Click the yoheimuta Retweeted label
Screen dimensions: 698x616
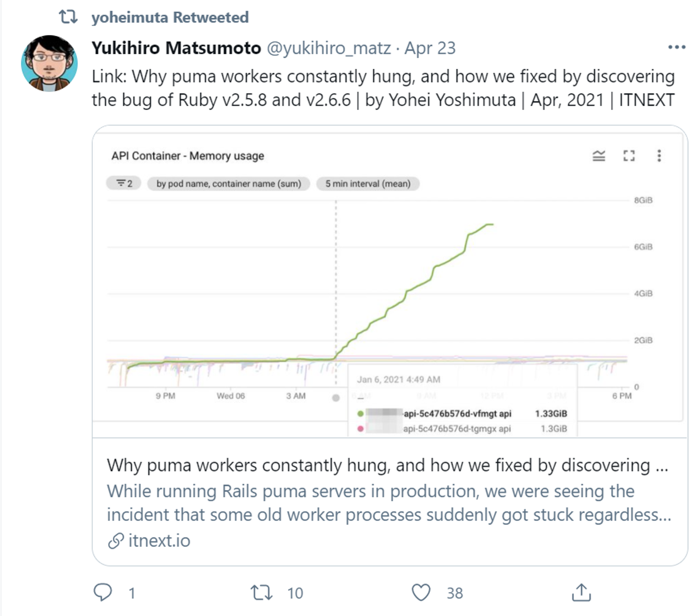tap(170, 17)
